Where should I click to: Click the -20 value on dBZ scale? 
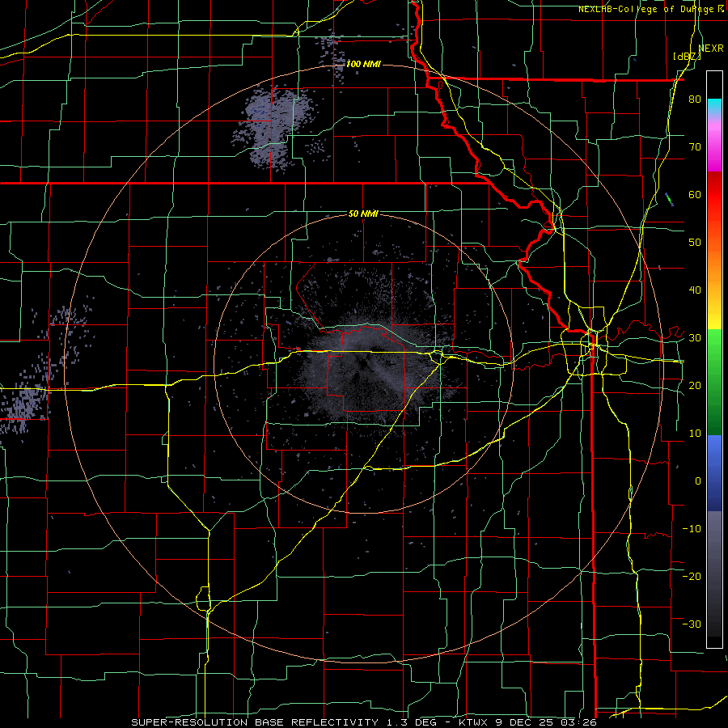[x=692, y=577]
